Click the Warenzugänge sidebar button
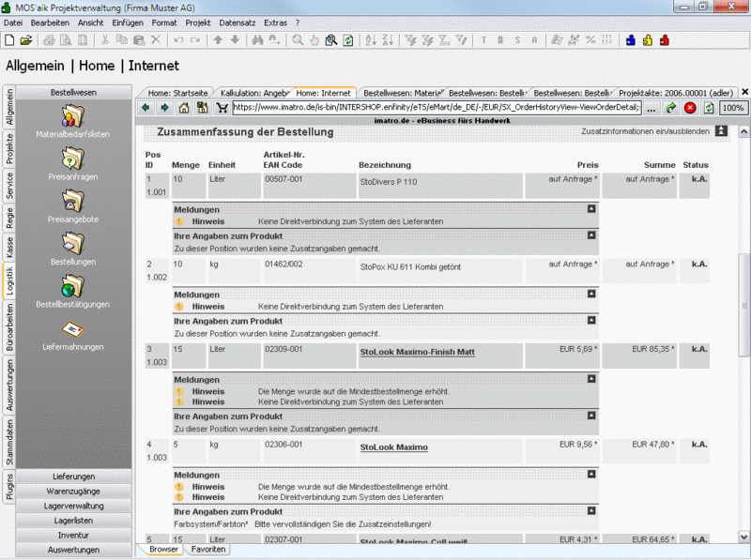This screenshot has height=560, width=751. pyautogui.click(x=74, y=492)
